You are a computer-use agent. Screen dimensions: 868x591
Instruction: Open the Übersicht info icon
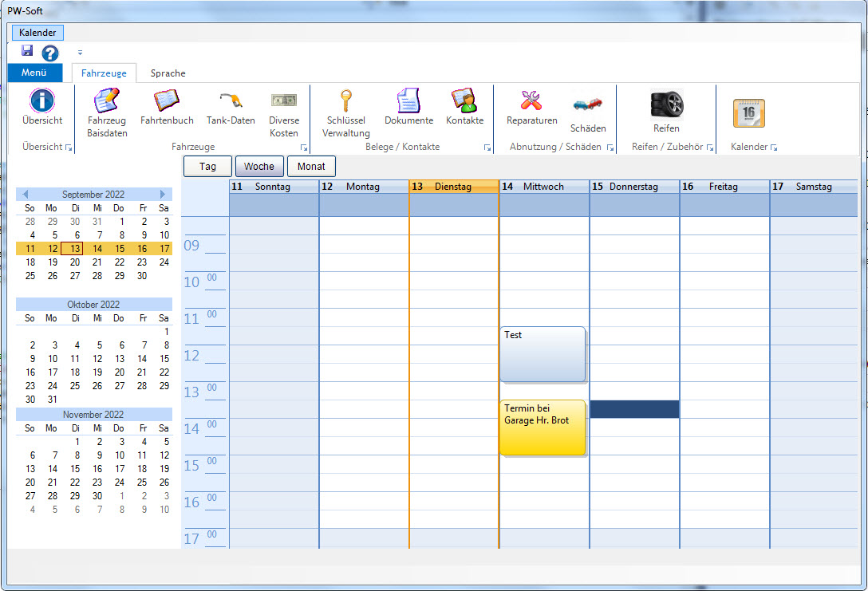41,102
